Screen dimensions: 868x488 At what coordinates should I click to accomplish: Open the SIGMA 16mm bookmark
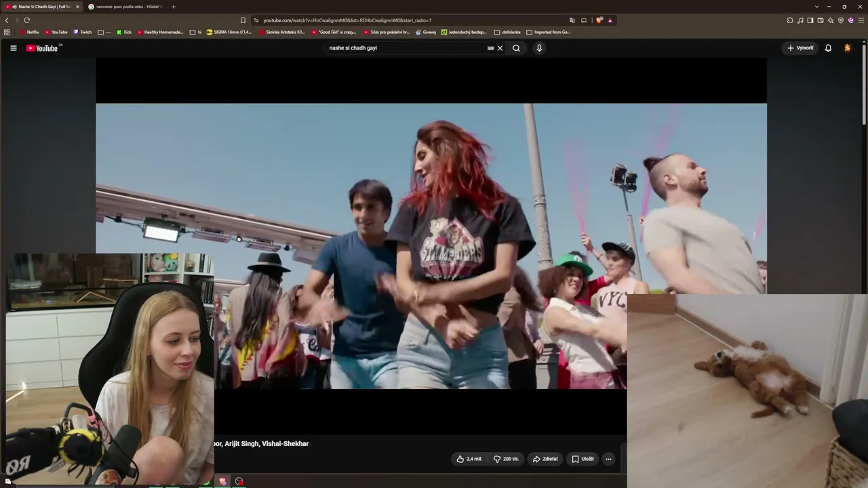point(229,32)
